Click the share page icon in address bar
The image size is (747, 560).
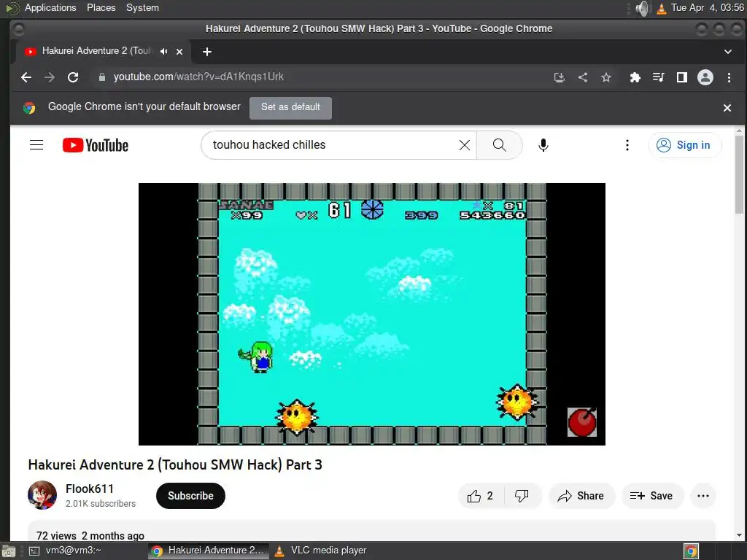[583, 77]
